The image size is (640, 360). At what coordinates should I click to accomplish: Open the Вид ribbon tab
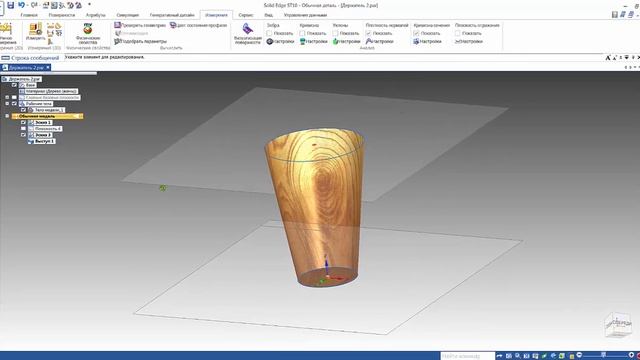(x=268, y=15)
